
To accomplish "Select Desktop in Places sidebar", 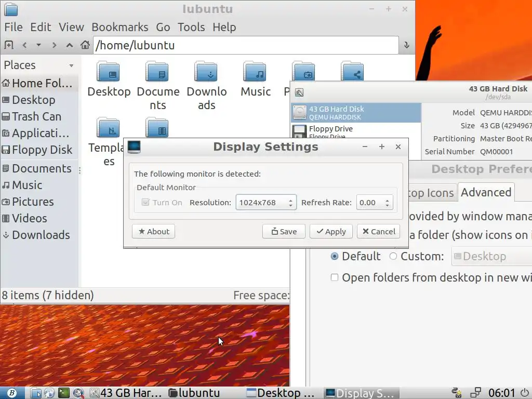I will tap(39, 100).
